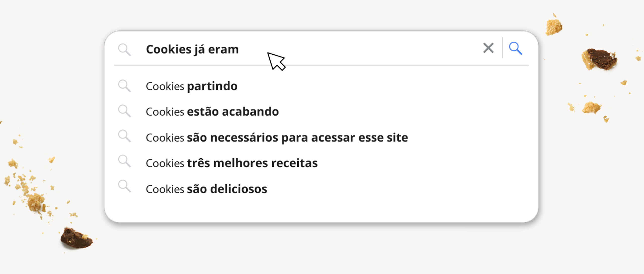Clear the search text with the X

point(488,48)
